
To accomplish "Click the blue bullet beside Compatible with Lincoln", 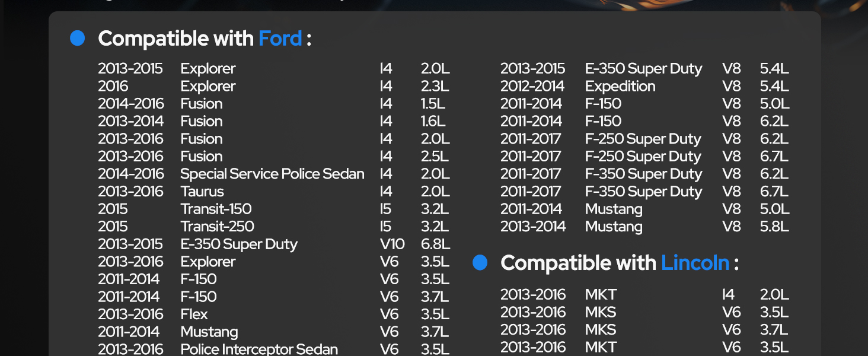I will [480, 263].
